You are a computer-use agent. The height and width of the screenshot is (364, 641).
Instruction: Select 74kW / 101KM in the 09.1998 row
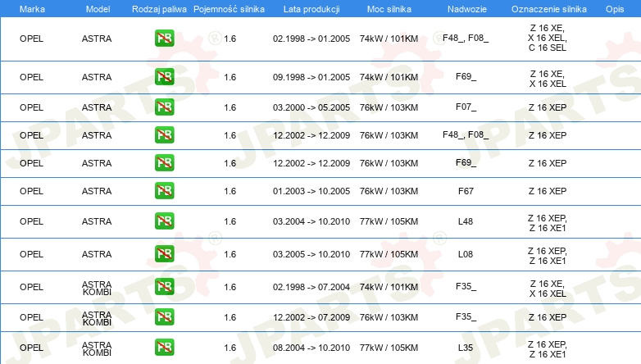coord(389,77)
